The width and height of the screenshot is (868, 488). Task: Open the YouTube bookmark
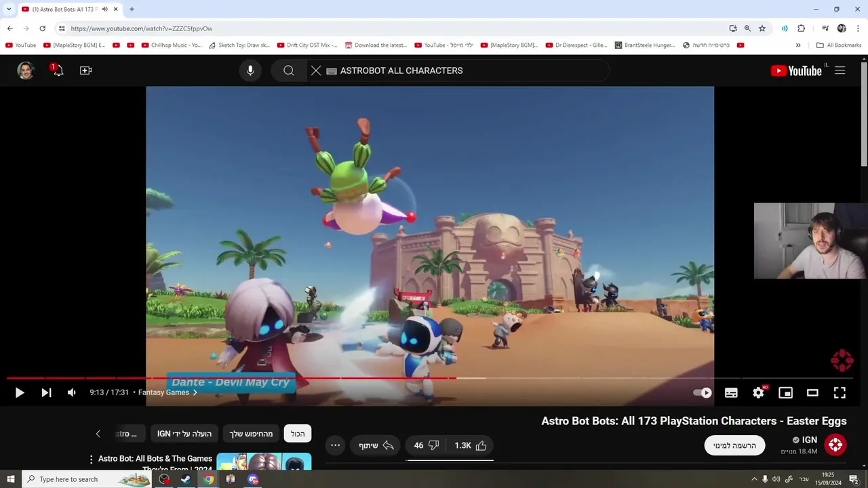point(20,45)
